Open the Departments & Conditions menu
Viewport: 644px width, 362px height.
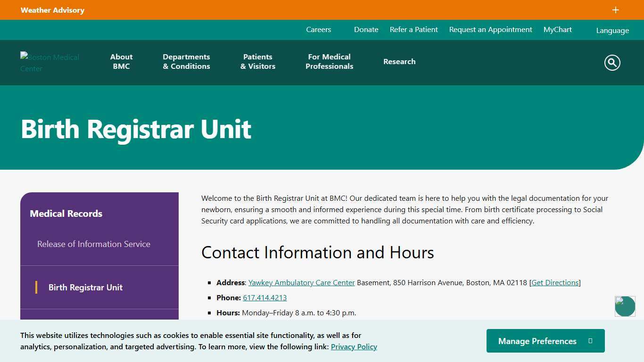pyautogui.click(x=186, y=62)
